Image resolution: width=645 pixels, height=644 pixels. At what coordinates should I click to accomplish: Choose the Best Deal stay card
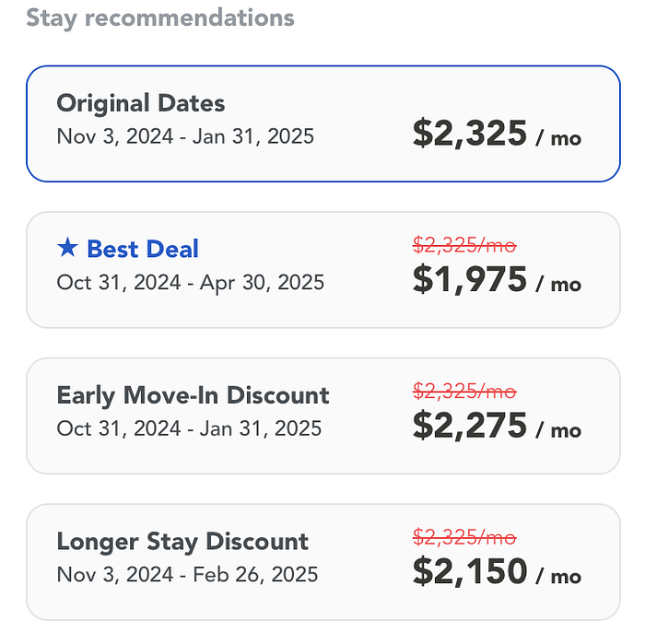(322, 270)
